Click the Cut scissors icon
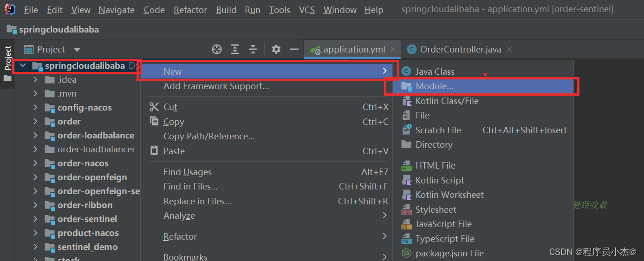This screenshot has height=261, width=644. 154,107
